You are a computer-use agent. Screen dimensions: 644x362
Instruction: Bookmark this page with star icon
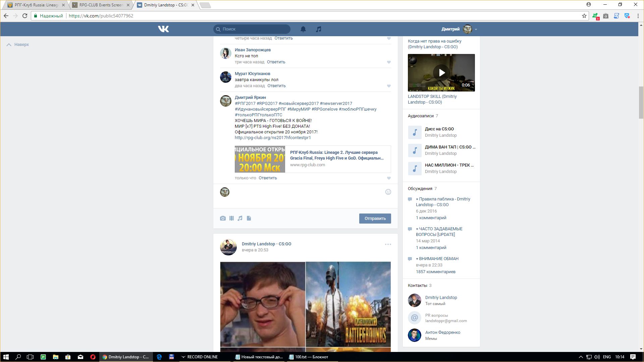(584, 16)
